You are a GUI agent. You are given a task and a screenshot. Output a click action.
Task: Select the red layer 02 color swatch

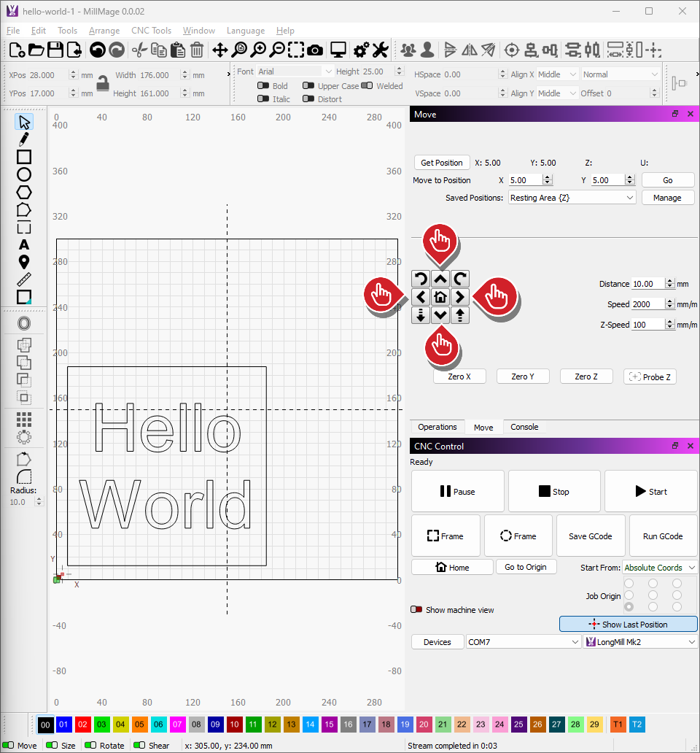click(83, 725)
